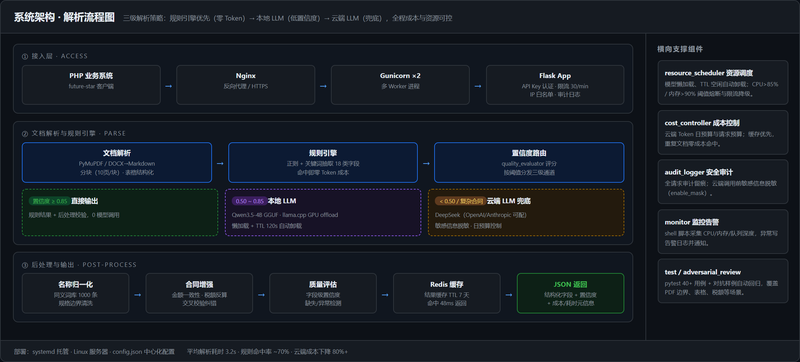This screenshot has height=362, width=800.
Task: Click the 多 Worker 进程 text
Action: (x=401, y=86)
